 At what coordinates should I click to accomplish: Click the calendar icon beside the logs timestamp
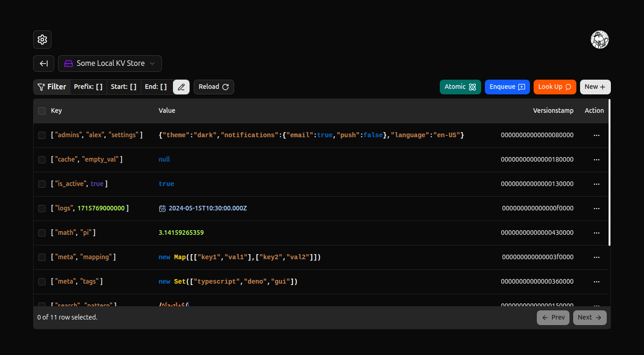[x=162, y=208]
